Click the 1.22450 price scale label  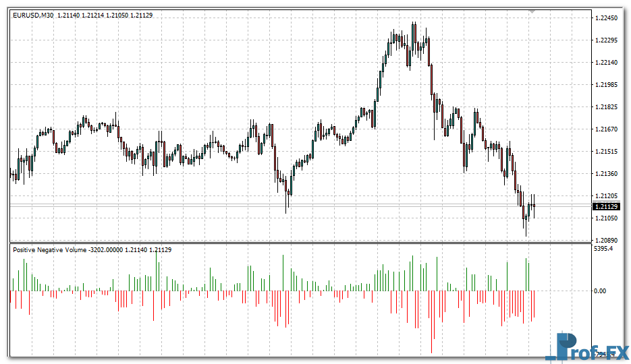607,18
